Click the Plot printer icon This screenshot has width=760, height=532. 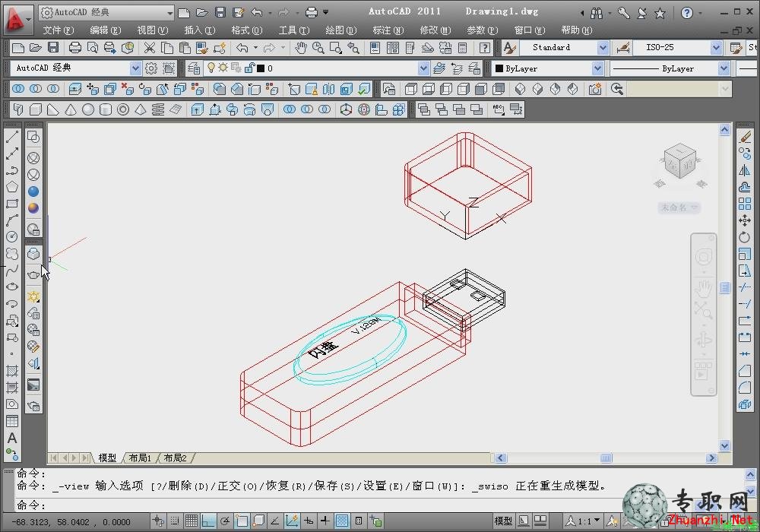click(75, 47)
